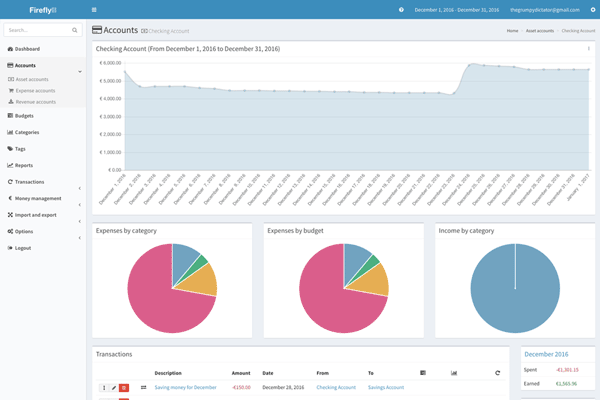Click the Savings Account link
The height and width of the screenshot is (400, 600).
386,387
